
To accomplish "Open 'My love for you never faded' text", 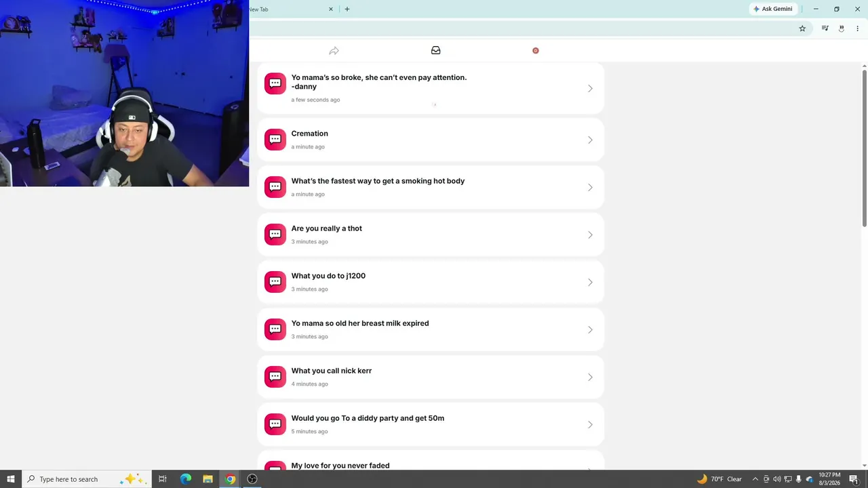I will tap(340, 466).
